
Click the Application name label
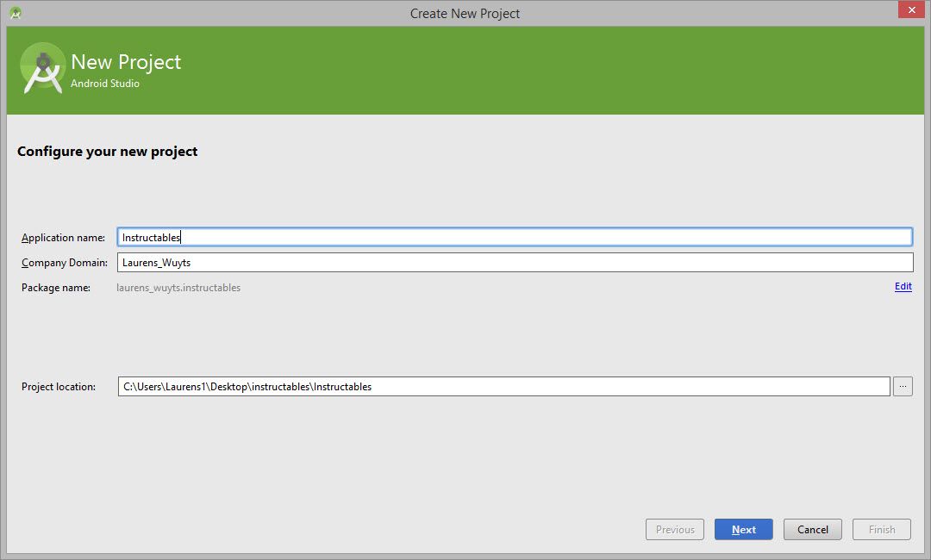63,237
